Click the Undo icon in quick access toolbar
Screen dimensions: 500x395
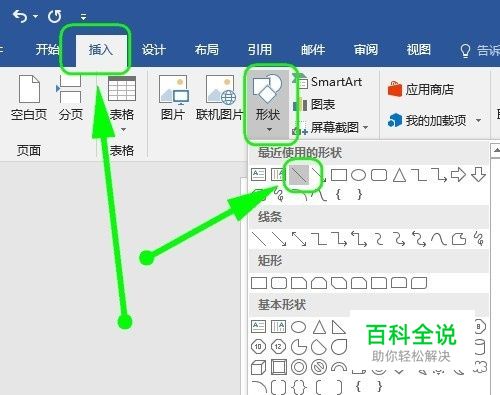click(x=20, y=16)
